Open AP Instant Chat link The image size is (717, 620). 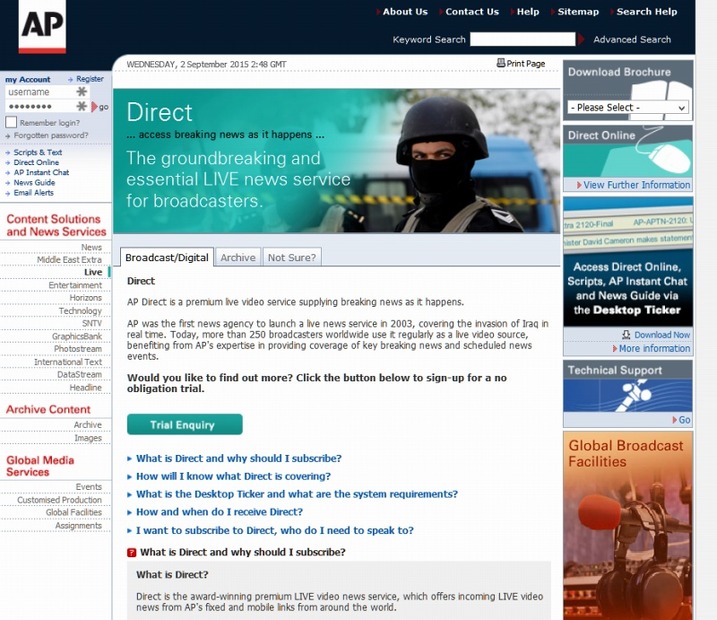pyautogui.click(x=41, y=172)
